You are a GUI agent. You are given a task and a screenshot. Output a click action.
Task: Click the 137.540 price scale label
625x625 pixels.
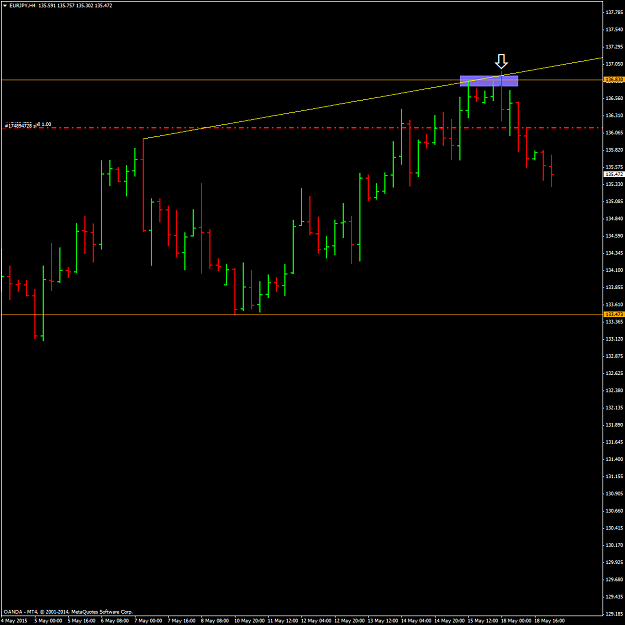pyautogui.click(x=614, y=29)
